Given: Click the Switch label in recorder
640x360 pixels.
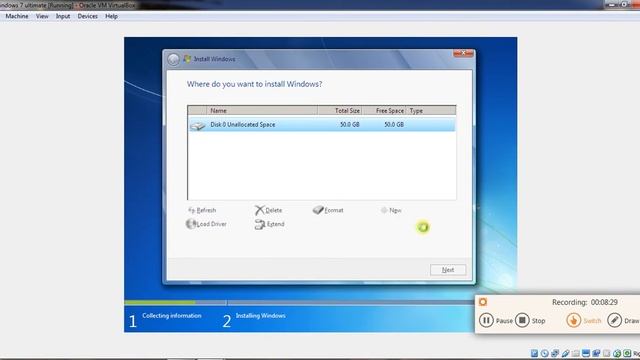Looking at the screenshot, I should pyautogui.click(x=592, y=321).
